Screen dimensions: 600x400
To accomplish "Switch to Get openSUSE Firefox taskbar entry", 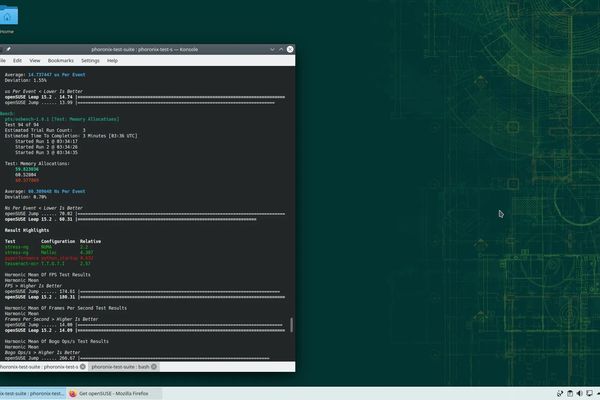I will (x=114, y=393).
